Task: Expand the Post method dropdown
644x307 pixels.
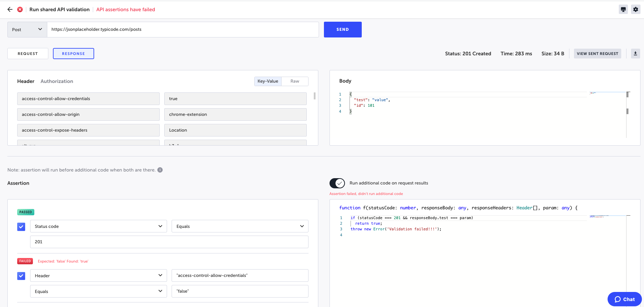Action: (27, 30)
